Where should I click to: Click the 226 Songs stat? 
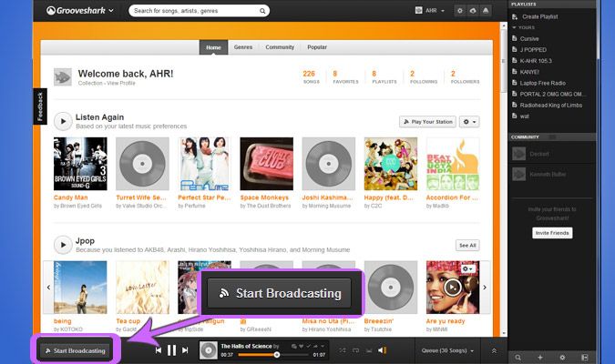(310, 76)
